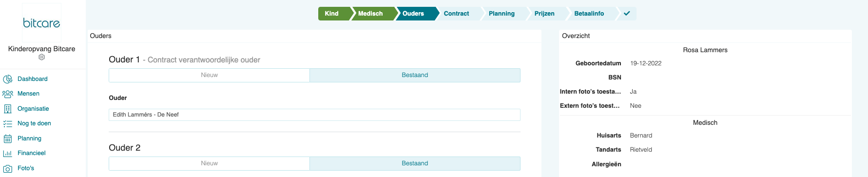
Task: Click the bitcare logo
Action: tap(42, 23)
